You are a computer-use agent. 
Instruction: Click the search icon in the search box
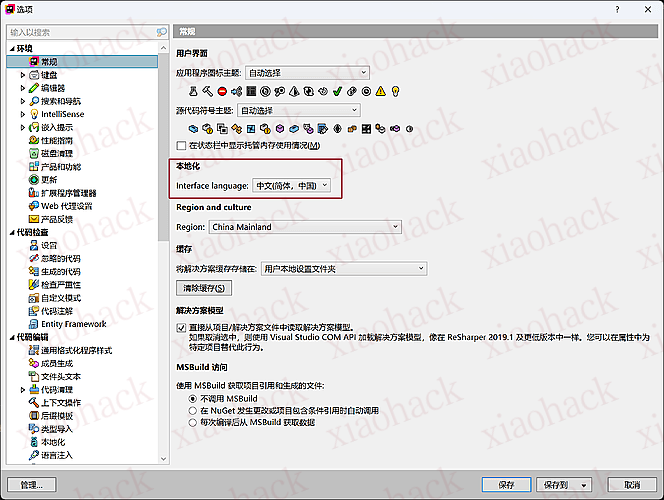[161, 32]
